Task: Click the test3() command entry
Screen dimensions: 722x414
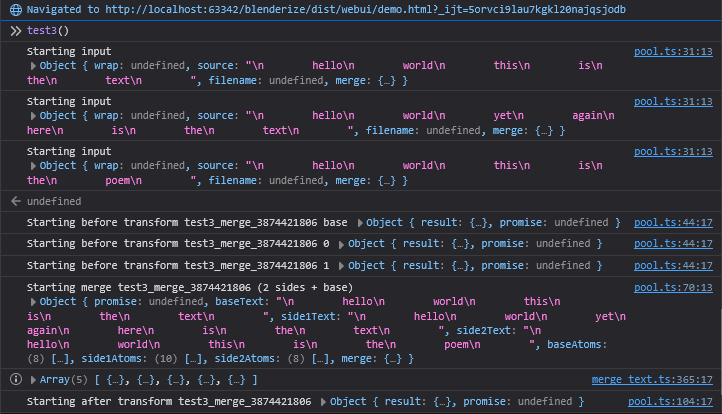Action: coord(48,31)
